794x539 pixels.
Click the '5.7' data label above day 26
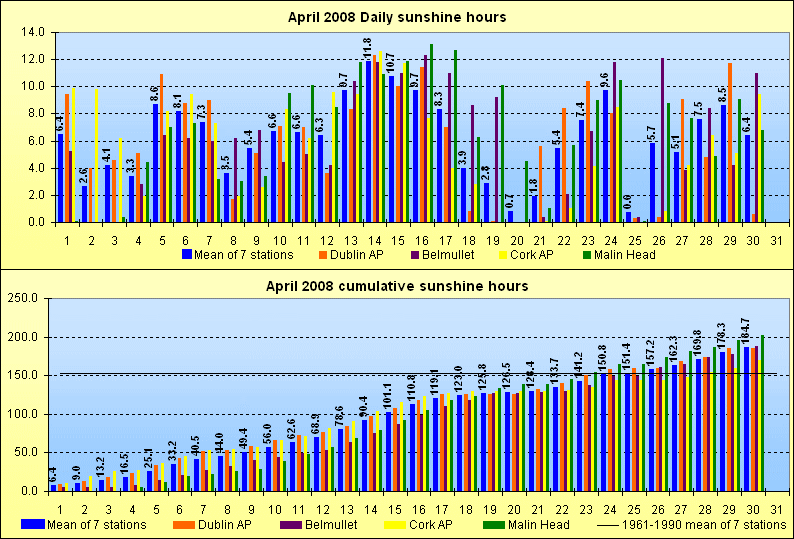click(x=652, y=134)
